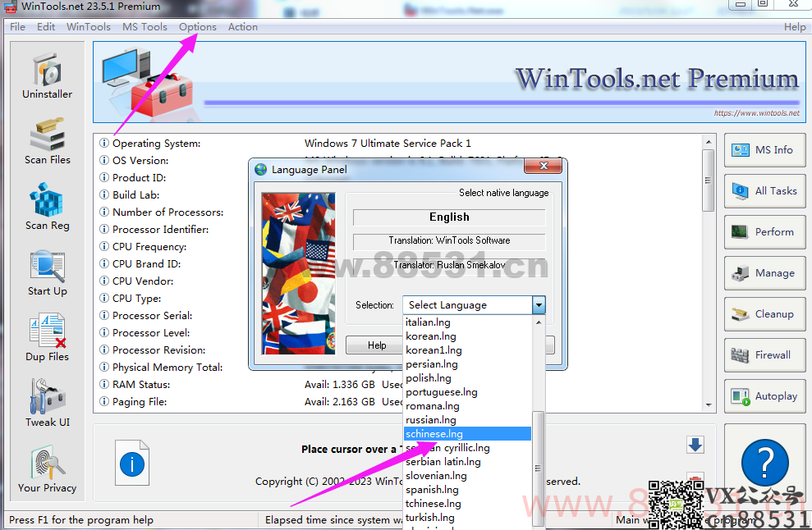
Task: Open the Dup Files tool
Action: click(47, 338)
